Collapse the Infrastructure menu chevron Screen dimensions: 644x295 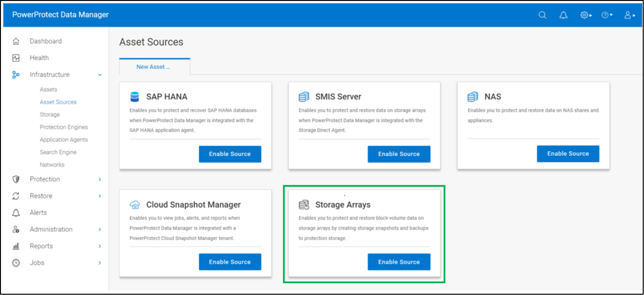100,75
